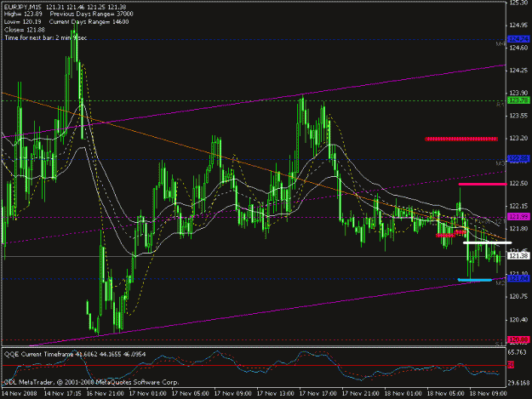Viewport: 532px width, 399px height.
Task: Click the '17 Nov 21:00' time axis label
Action: [360, 394]
